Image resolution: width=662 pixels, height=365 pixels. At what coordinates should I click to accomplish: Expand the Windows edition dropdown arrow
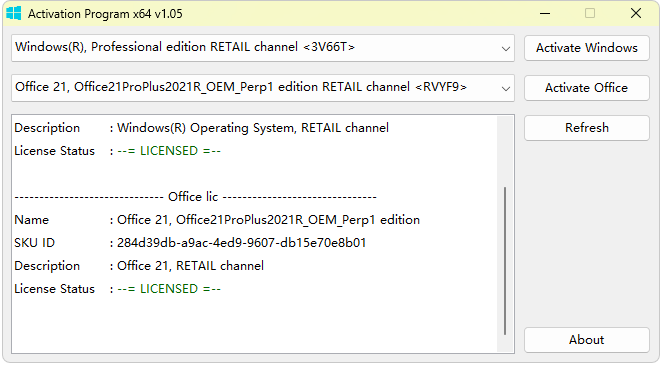[x=505, y=49]
